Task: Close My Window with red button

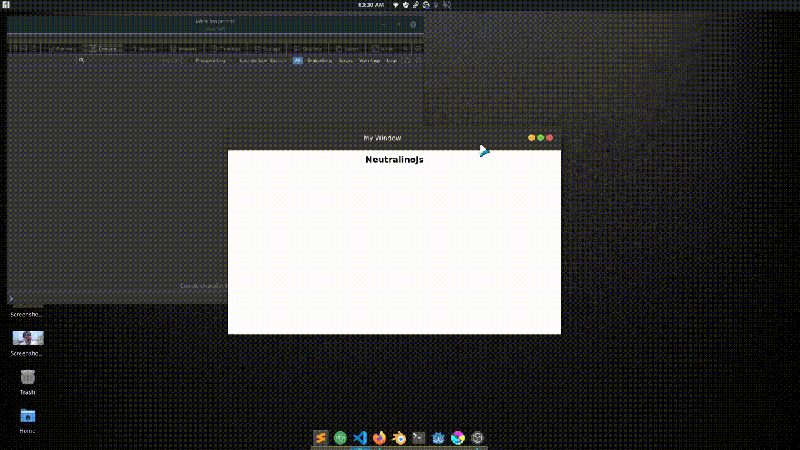Action: point(550,138)
